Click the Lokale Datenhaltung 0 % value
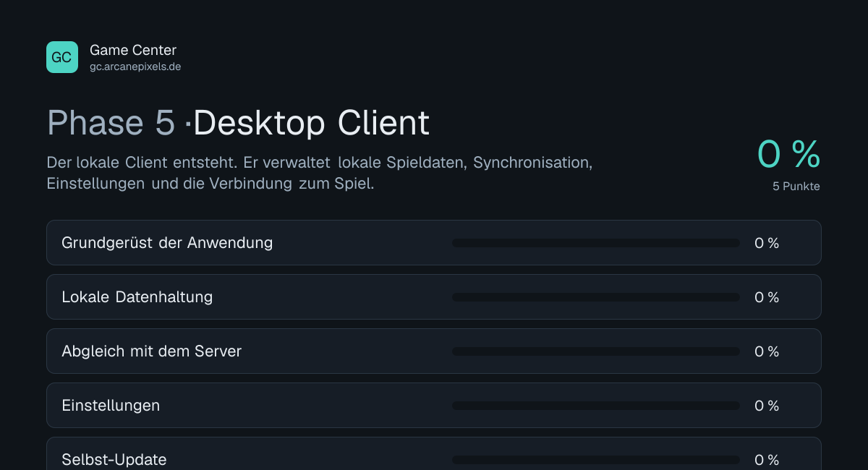 [x=767, y=297]
